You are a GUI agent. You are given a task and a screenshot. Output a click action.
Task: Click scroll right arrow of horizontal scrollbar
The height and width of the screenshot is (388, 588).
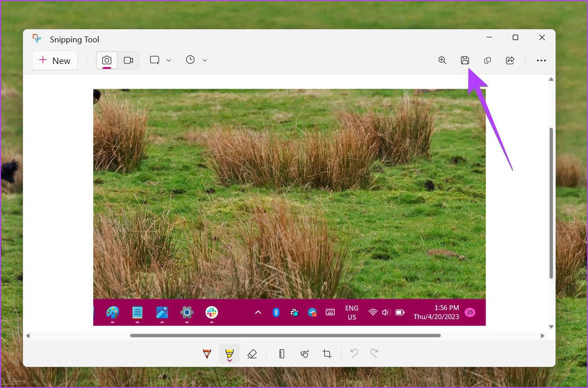[x=542, y=336]
